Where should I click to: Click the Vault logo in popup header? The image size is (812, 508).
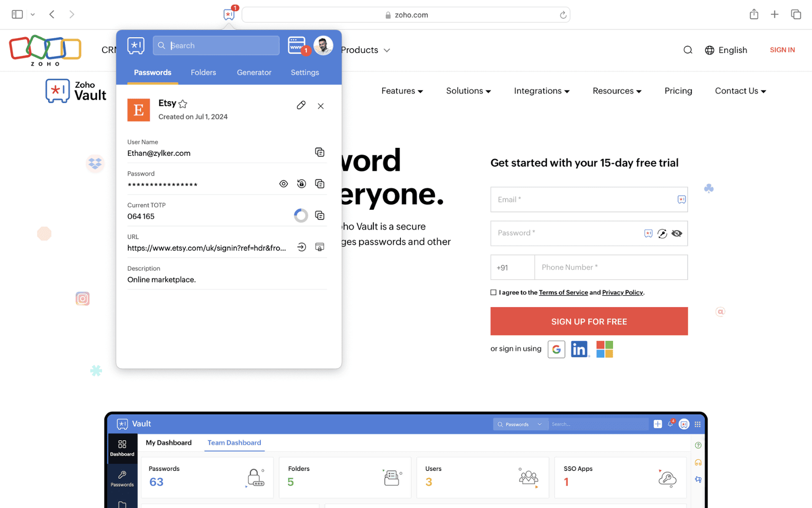(x=136, y=46)
